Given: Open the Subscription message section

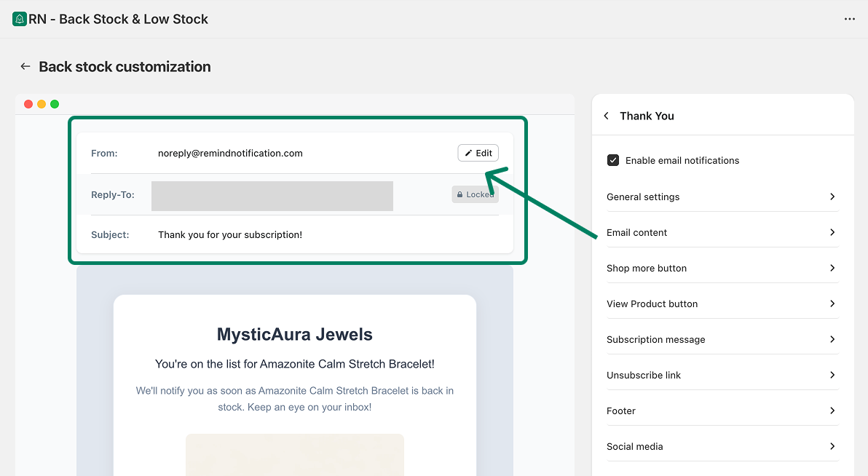Looking at the screenshot, I should point(655,339).
